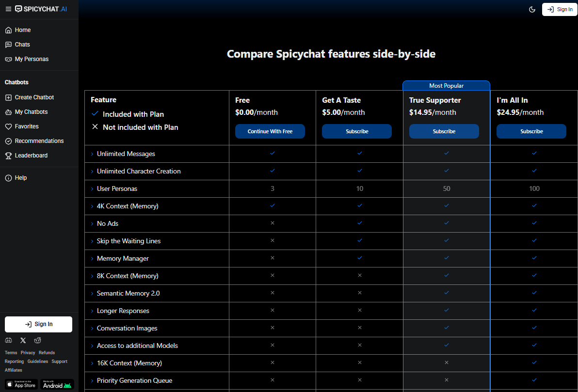Subscribe to the True Supporter plan
The image size is (578, 392).
coord(444,131)
